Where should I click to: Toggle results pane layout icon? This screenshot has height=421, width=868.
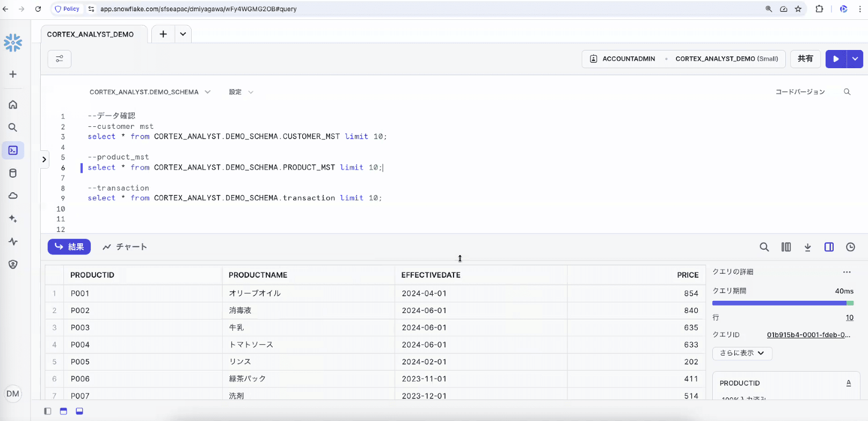[79, 411]
